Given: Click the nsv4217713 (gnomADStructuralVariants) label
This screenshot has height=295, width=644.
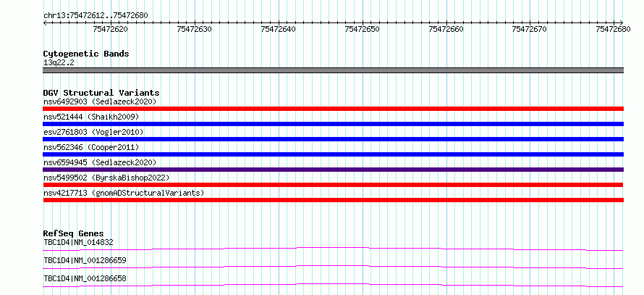Looking at the screenshot, I should [x=124, y=193].
